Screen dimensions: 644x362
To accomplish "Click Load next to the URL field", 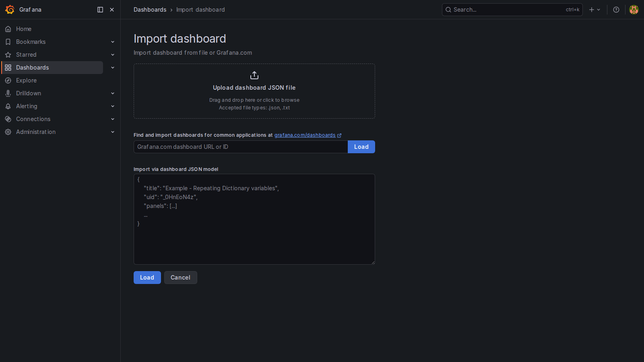I will pos(361,147).
